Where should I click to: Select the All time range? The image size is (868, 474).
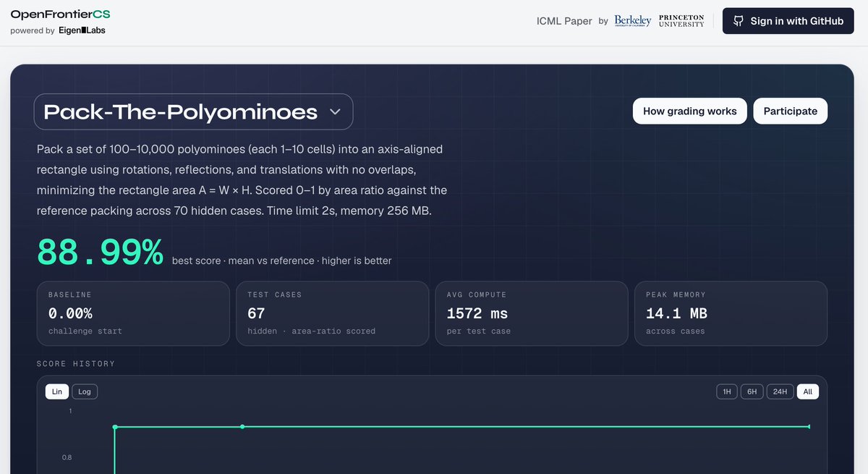tap(808, 392)
